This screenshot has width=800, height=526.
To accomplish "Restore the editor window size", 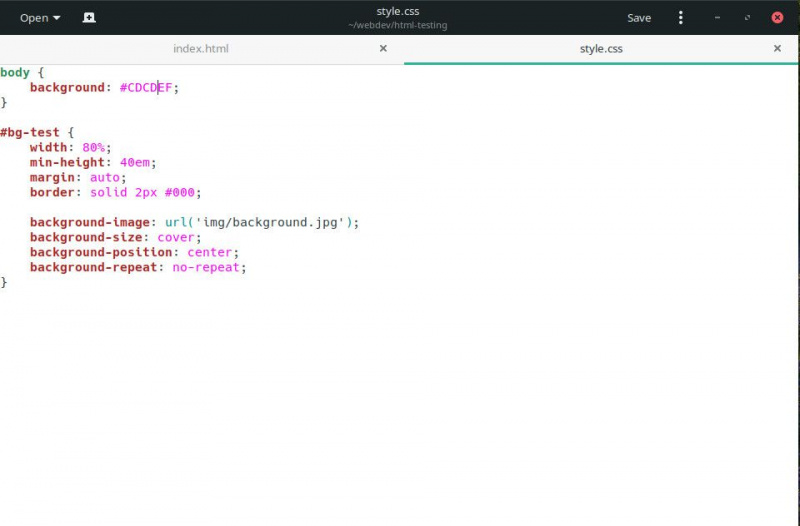I will pyautogui.click(x=747, y=18).
